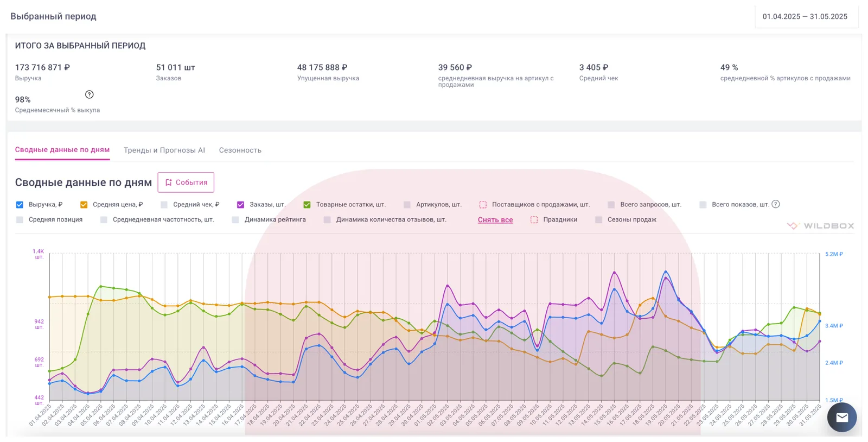Enable the Артикулов, шт. checkbox
Viewport: 868px width, 442px height.
point(407,205)
